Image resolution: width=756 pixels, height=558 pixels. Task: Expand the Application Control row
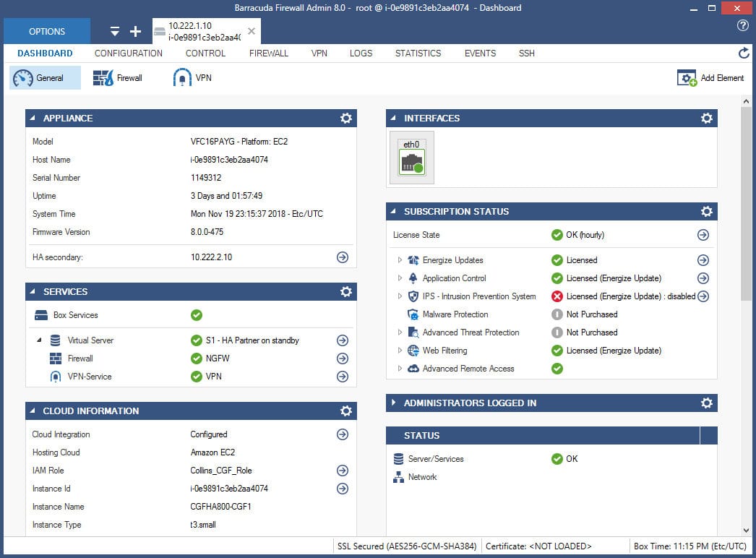click(x=400, y=278)
